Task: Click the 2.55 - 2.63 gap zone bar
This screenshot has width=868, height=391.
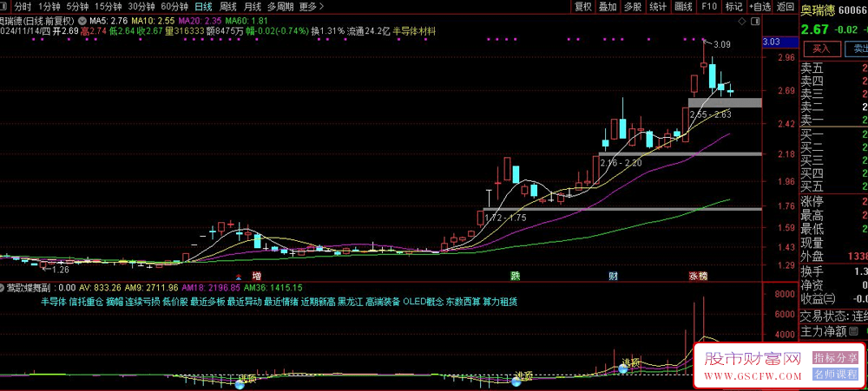Action: click(725, 102)
